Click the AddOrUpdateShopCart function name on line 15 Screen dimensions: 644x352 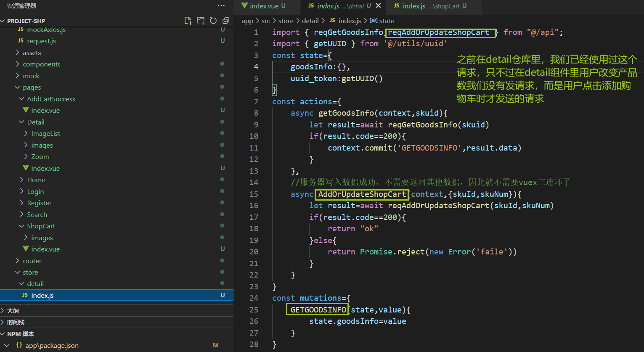362,194
